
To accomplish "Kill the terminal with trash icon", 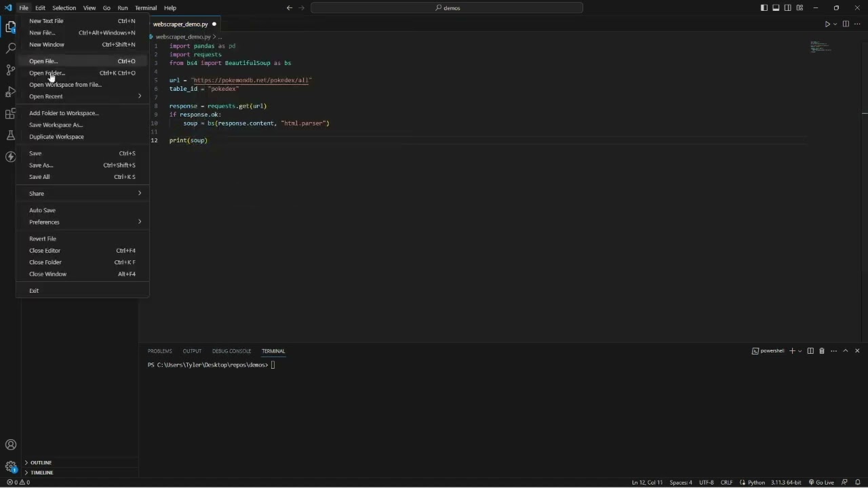I will pos(822,351).
